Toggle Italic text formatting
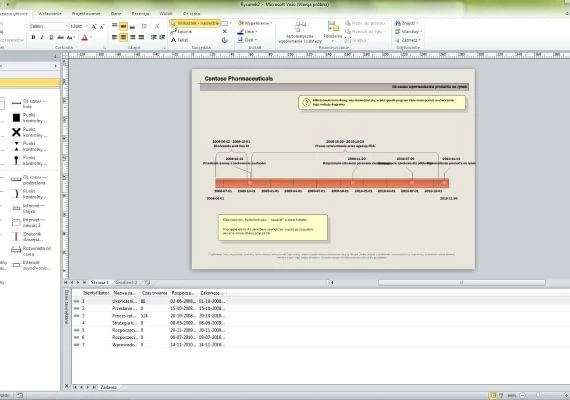 click(x=42, y=37)
